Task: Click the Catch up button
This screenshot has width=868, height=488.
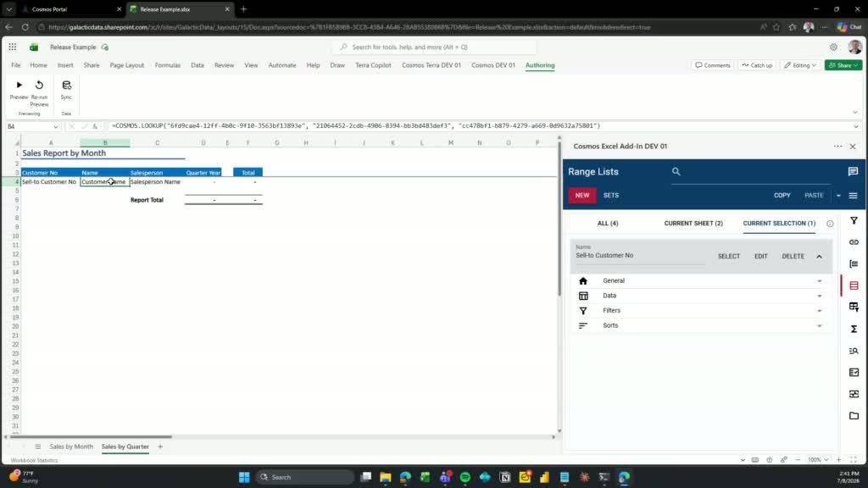Action: click(x=757, y=65)
